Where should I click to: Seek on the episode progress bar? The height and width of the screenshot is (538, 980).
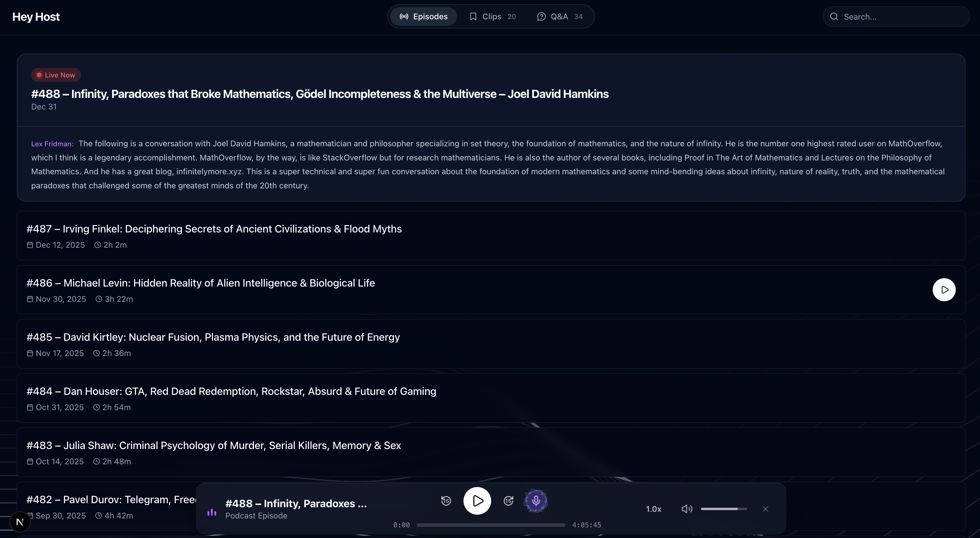(491, 525)
